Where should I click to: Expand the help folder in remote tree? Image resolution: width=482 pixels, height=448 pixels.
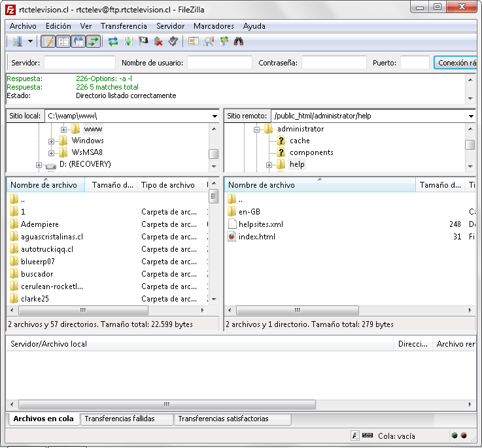click(x=269, y=165)
